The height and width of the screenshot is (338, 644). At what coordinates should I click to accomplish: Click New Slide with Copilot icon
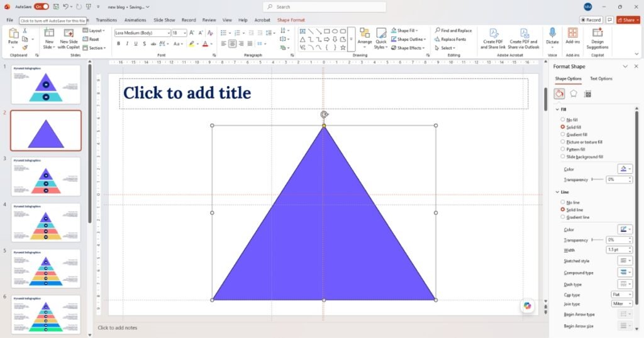click(69, 33)
